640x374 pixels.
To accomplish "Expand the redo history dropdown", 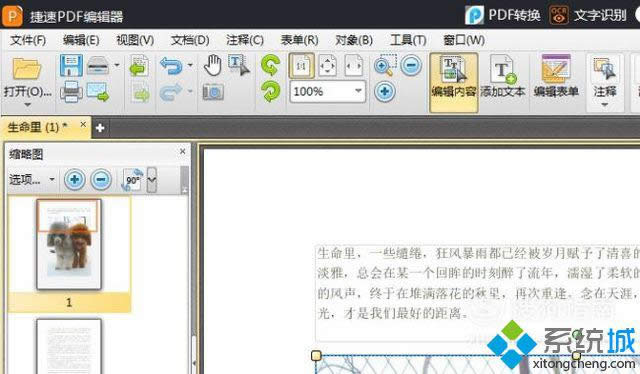I will pos(190,91).
